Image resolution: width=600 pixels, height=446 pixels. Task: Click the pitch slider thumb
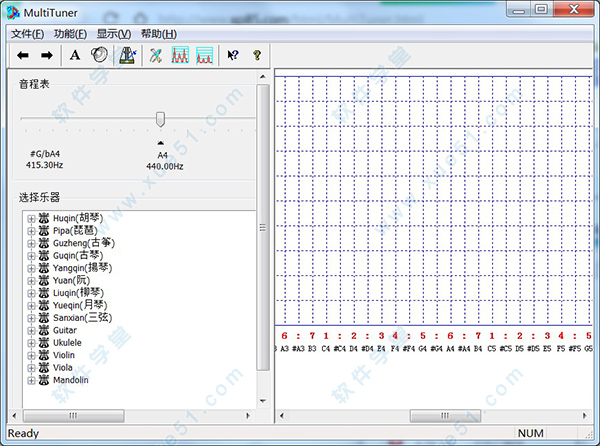coord(160,119)
